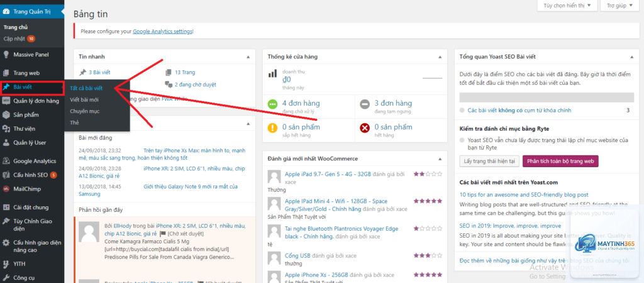Click the Công cụ wrench icon

6,278
